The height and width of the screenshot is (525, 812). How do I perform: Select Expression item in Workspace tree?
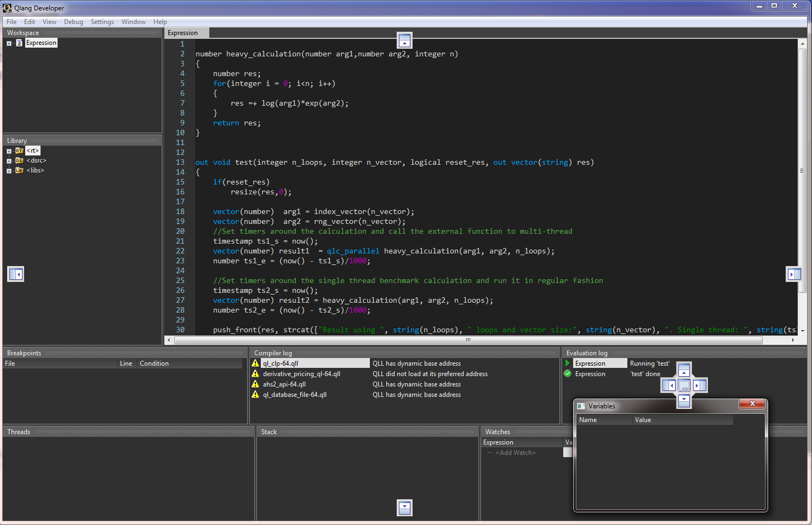tap(41, 43)
